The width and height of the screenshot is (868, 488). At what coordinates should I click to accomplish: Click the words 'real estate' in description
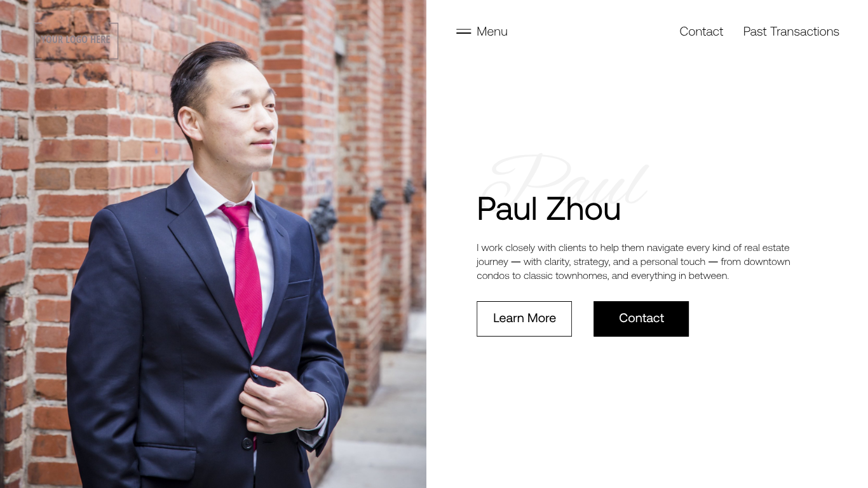pos(767,248)
